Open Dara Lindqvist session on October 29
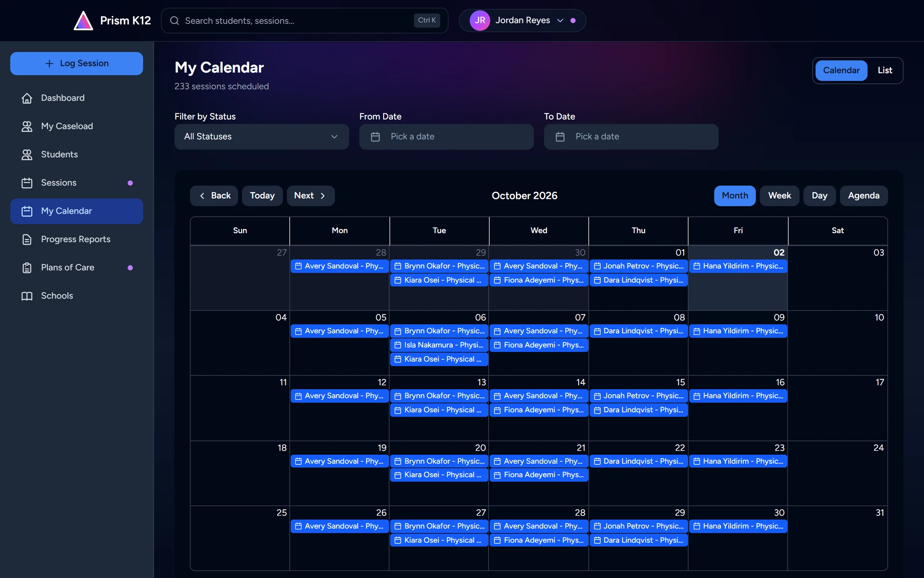Viewport: 924px width, 578px height. [638, 540]
